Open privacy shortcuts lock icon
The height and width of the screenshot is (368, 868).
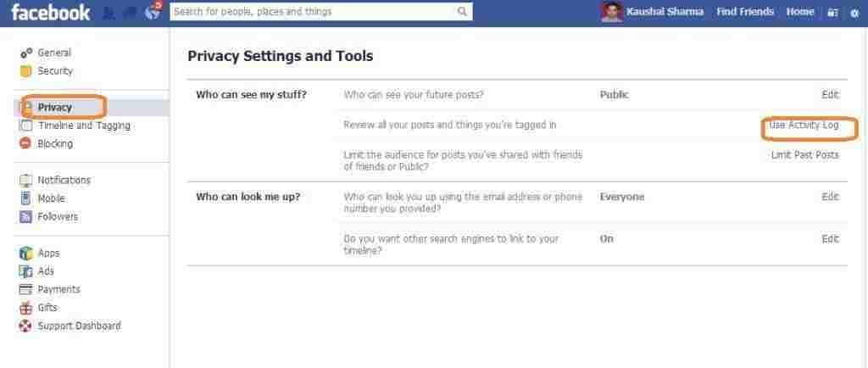click(x=832, y=12)
